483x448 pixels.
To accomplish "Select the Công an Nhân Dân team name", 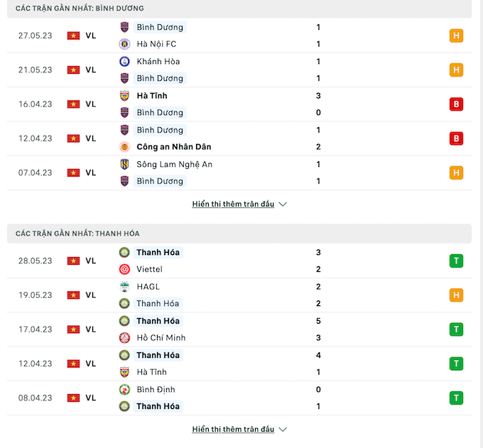I will pyautogui.click(x=174, y=147).
